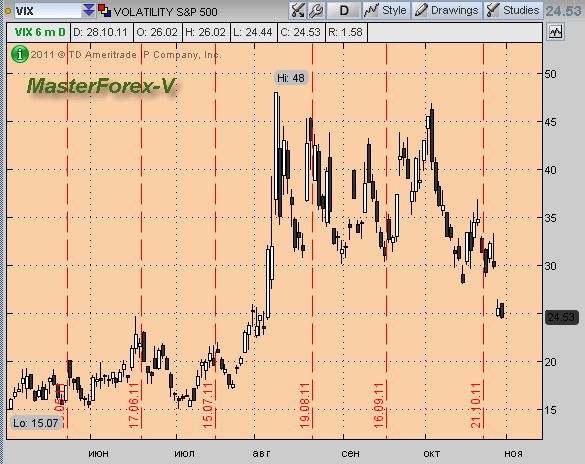The width and height of the screenshot is (585, 464).
Task: Click the colored squares link icon
Action: tap(104, 10)
